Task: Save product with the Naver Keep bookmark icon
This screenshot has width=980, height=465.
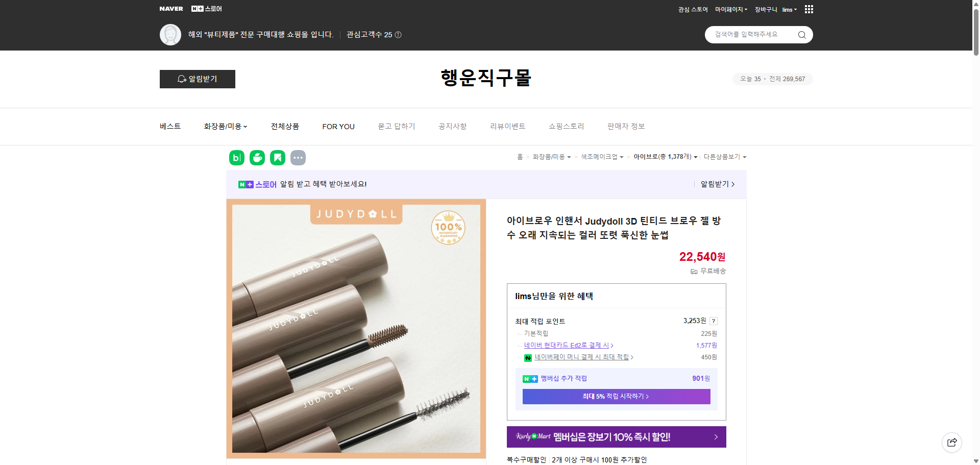Action: (277, 157)
